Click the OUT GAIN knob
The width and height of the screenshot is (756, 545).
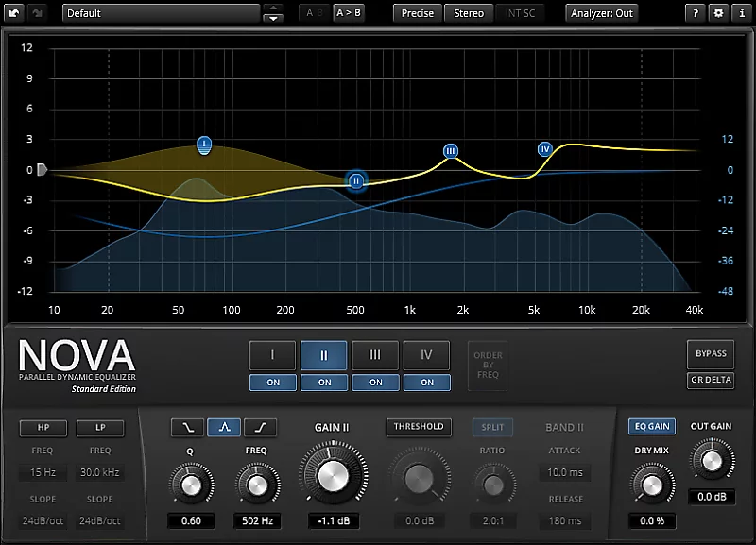pyautogui.click(x=712, y=461)
